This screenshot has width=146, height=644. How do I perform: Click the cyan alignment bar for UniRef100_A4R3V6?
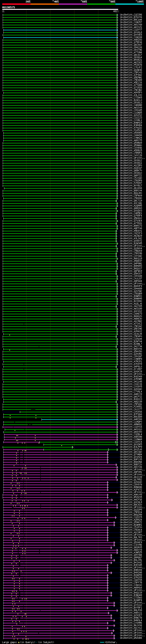[x=80, y=419]
